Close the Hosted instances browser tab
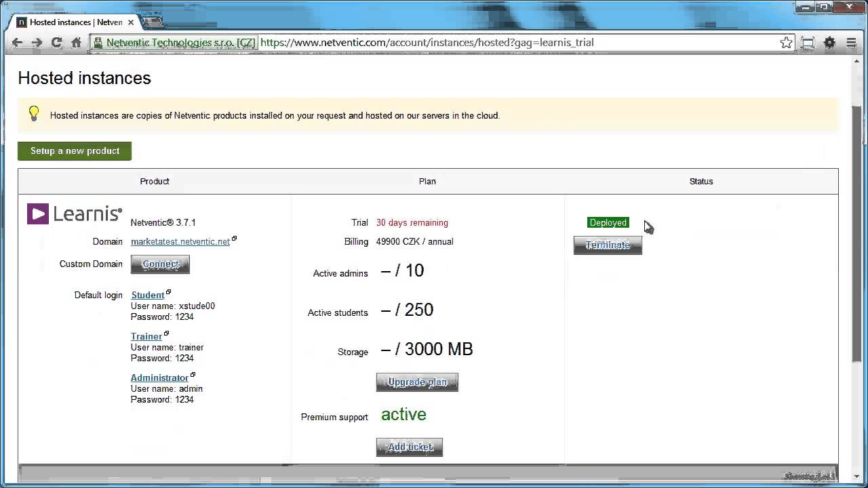Viewport: 868px width, 488px height. tap(131, 22)
